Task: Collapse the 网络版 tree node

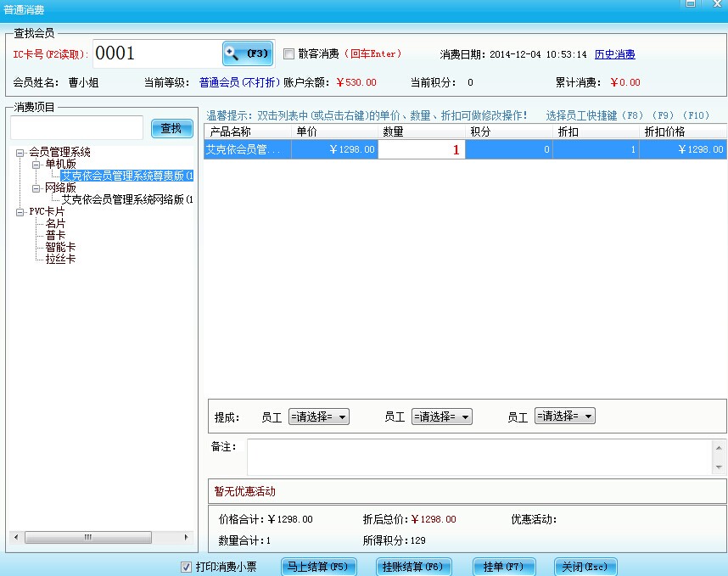Action: click(36, 188)
